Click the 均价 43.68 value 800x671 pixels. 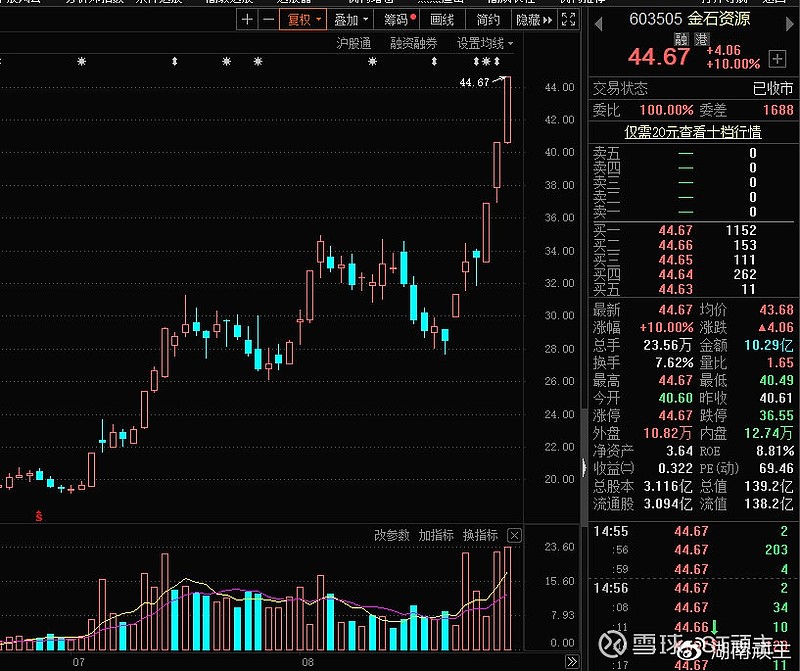coord(776,310)
